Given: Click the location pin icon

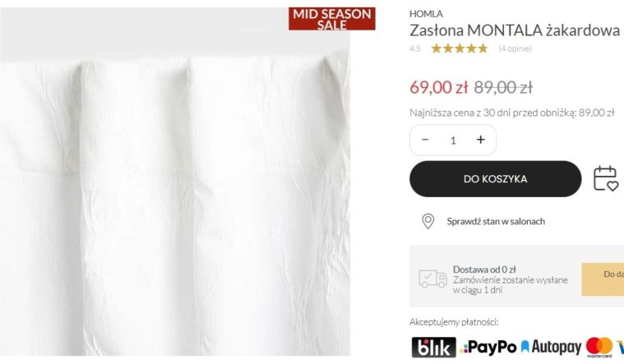Looking at the screenshot, I should [x=428, y=222].
